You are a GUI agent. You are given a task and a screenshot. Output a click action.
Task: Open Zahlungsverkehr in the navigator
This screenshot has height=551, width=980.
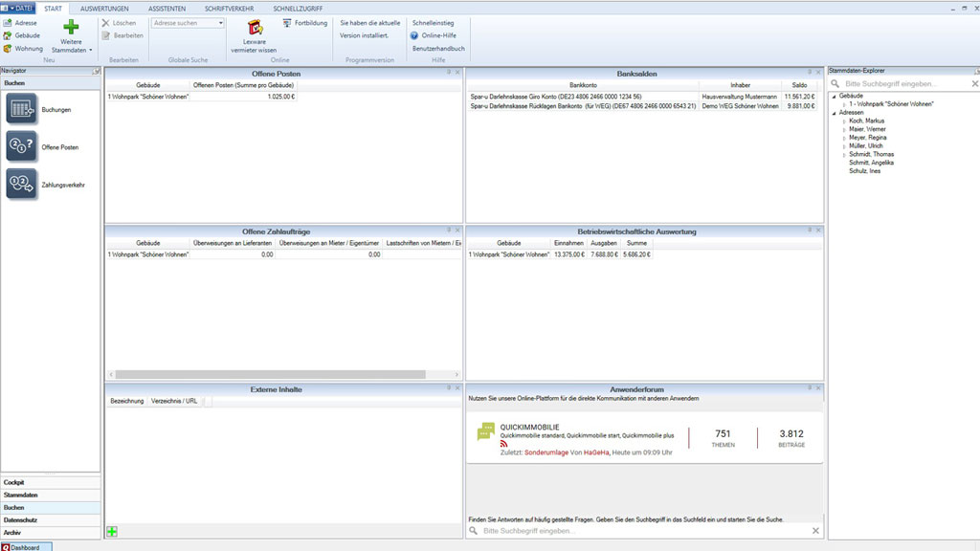pyautogui.click(x=21, y=184)
